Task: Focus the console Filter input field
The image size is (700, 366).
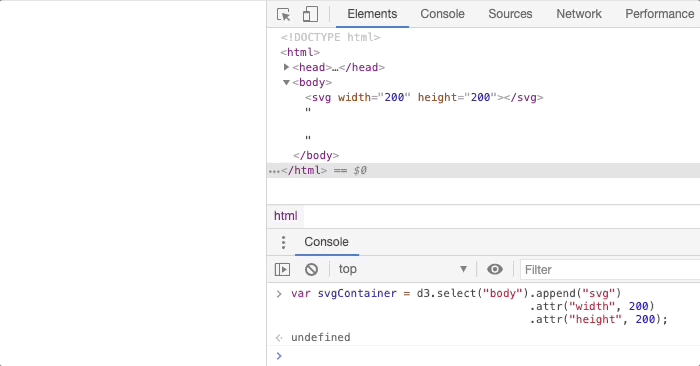Action: tap(610, 270)
